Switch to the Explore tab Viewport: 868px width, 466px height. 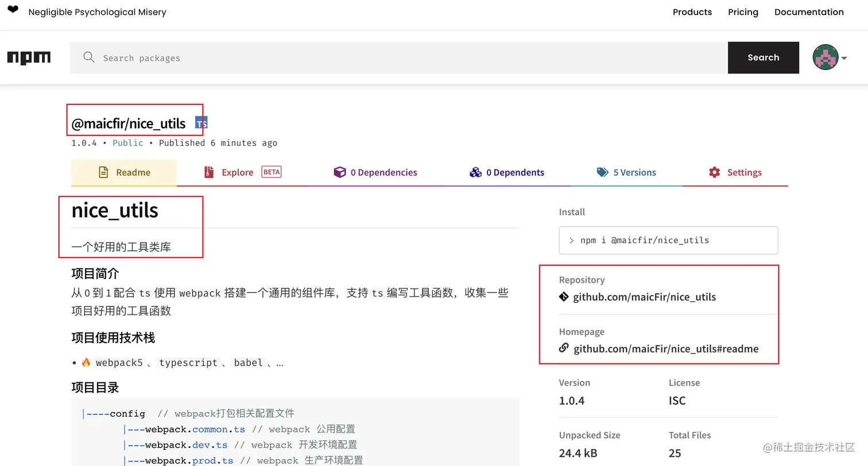click(242, 173)
